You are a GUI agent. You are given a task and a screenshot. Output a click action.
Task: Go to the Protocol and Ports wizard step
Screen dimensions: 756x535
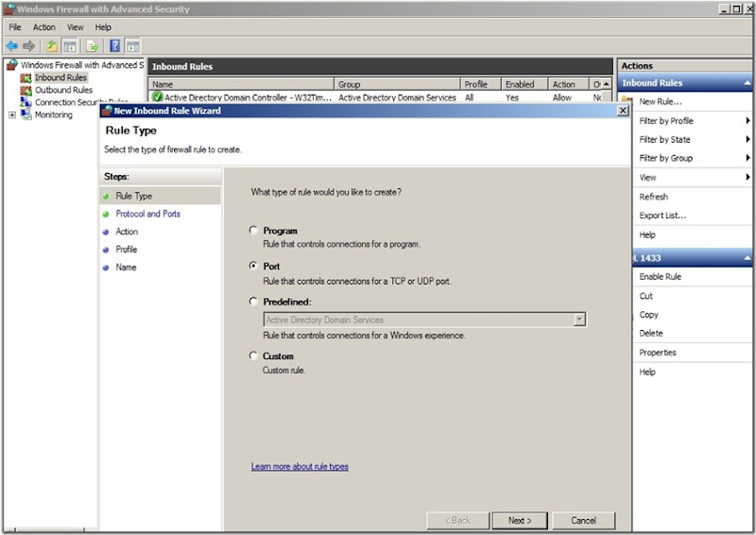click(x=147, y=214)
